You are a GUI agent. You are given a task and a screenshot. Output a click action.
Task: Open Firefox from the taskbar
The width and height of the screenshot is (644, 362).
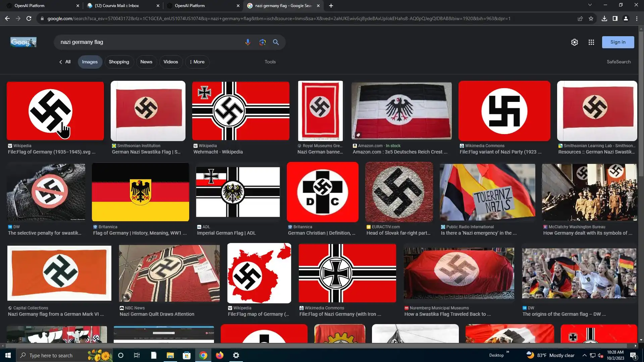(220, 355)
